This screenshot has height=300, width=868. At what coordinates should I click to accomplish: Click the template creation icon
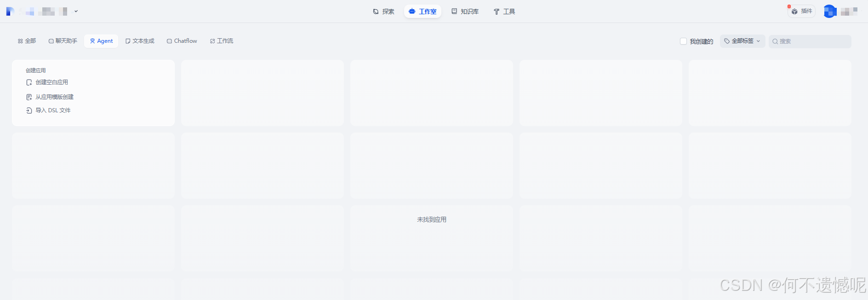tap(29, 97)
